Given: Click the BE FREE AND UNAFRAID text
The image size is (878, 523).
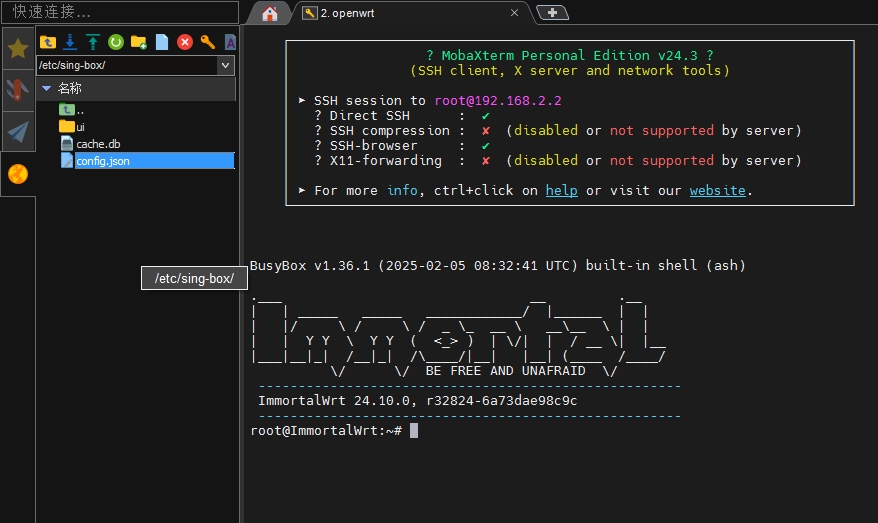Looking at the screenshot, I should pyautogui.click(x=505, y=371).
